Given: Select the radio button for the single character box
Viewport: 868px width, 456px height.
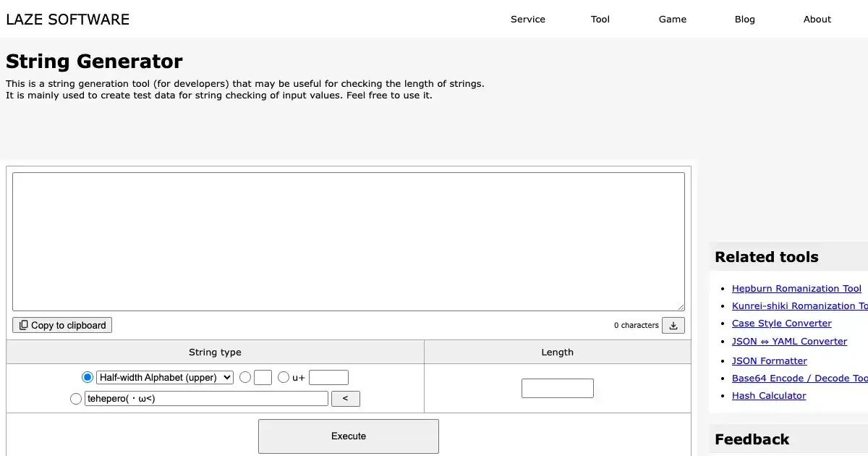Looking at the screenshot, I should click(245, 377).
